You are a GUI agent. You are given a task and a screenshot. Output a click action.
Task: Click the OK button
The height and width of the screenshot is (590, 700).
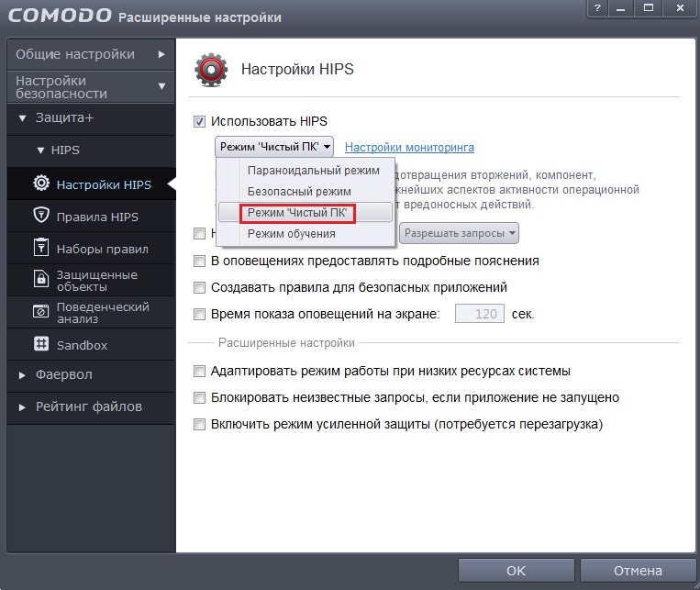[x=517, y=571]
